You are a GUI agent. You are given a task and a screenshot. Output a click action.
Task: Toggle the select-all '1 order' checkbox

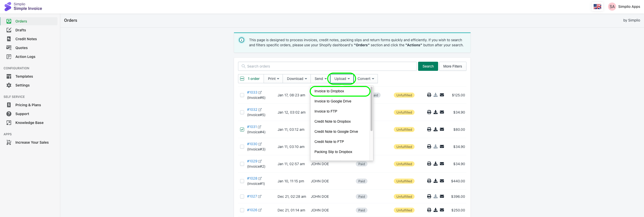click(242, 79)
